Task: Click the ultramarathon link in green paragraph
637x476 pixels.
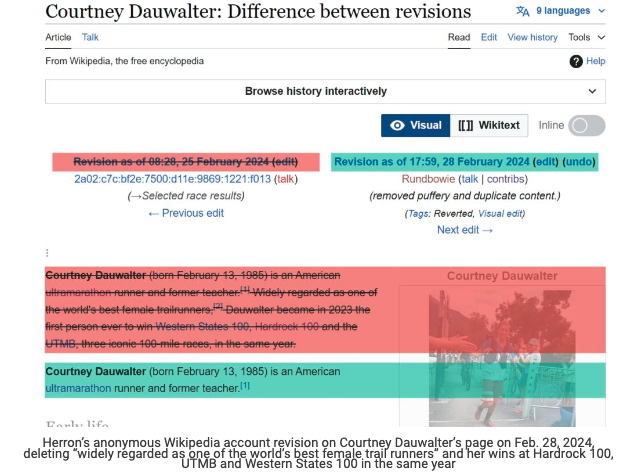Action: click(78, 386)
